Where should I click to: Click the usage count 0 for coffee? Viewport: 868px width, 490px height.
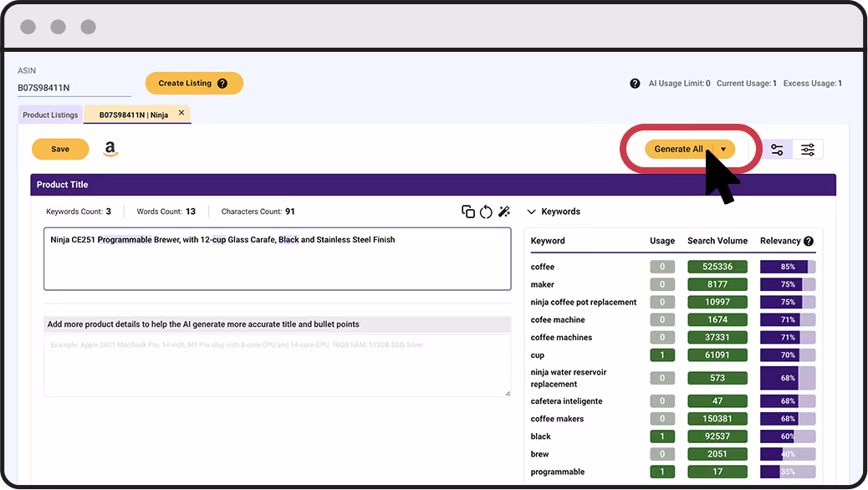662,267
